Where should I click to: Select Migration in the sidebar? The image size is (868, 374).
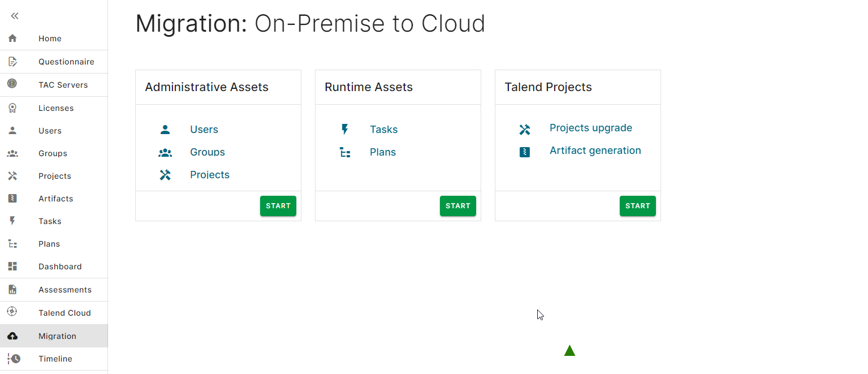[57, 336]
